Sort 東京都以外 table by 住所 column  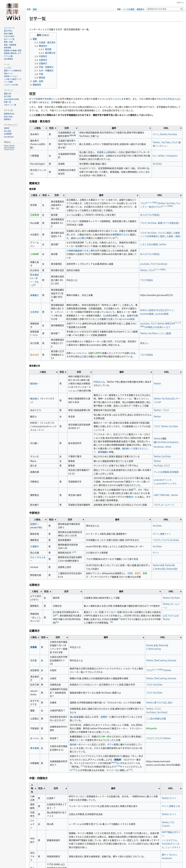pos(80,372)
